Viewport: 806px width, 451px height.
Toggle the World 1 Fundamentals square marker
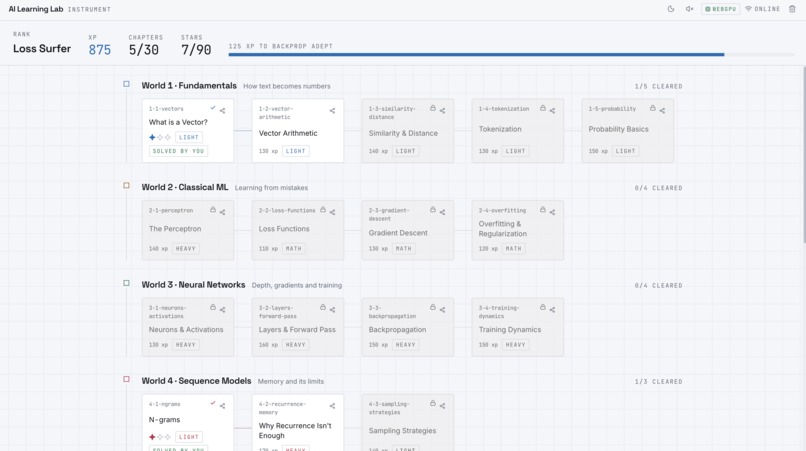[x=126, y=84]
